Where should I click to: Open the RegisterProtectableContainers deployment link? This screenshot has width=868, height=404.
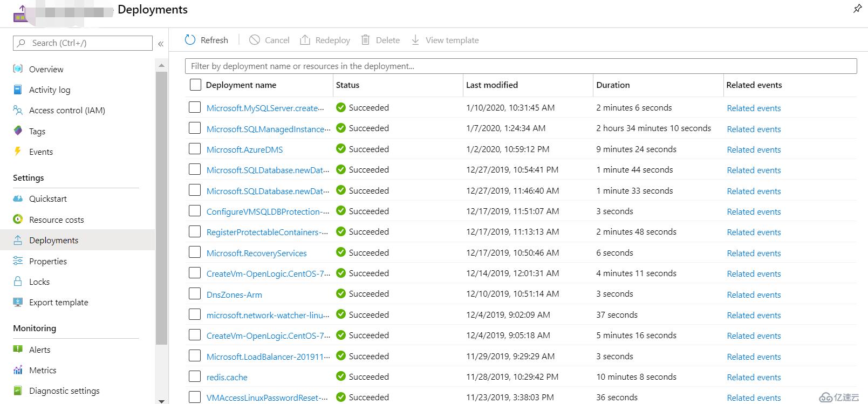coord(268,232)
